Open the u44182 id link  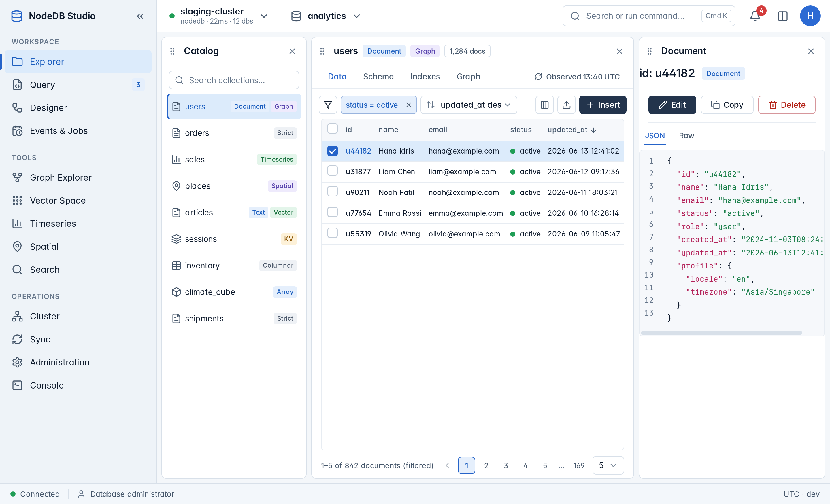click(358, 151)
